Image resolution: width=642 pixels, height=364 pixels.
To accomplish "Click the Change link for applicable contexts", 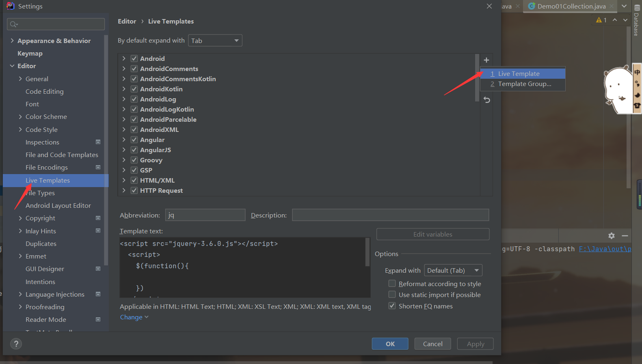I will tap(134, 317).
